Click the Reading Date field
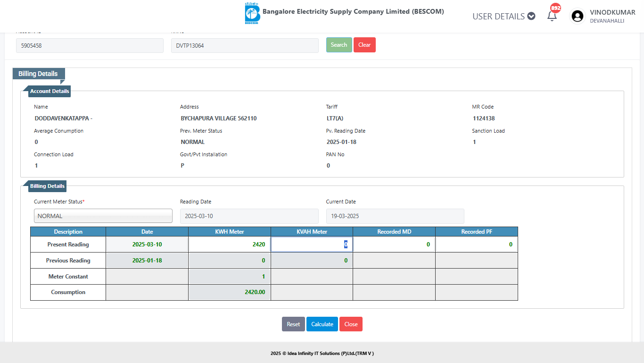Image resolution: width=644 pixels, height=363 pixels. tap(249, 216)
